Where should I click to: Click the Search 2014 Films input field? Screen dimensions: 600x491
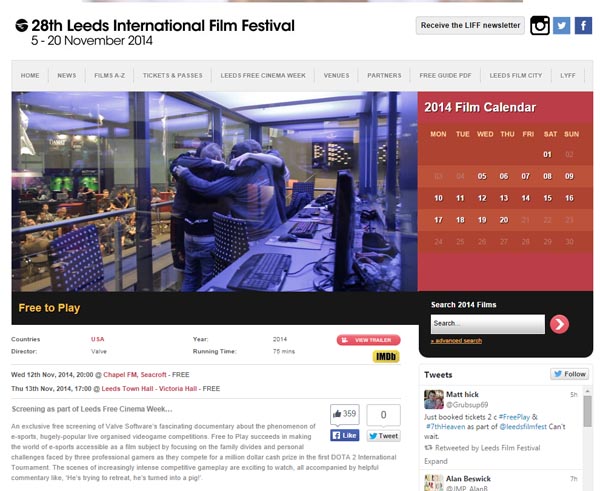click(488, 324)
